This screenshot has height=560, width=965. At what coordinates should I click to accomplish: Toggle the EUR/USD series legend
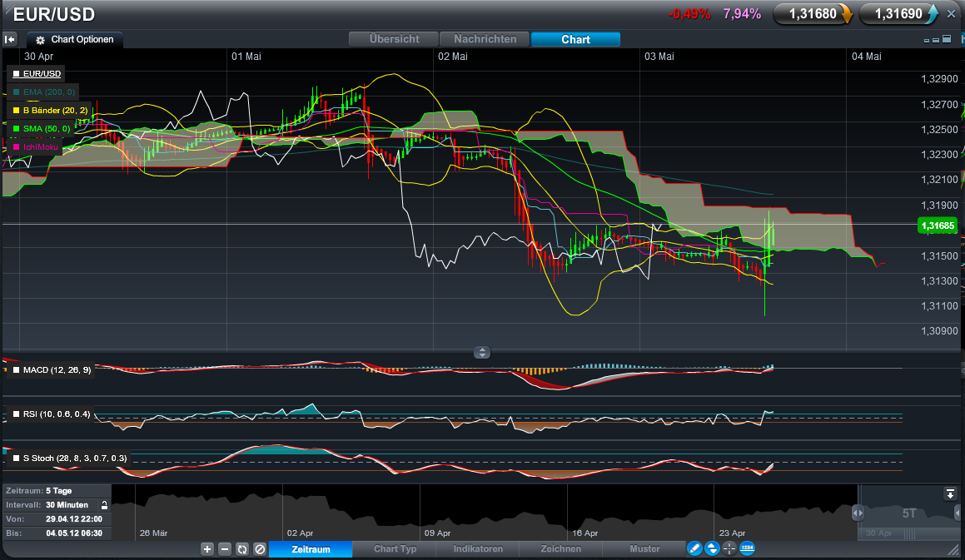tap(37, 74)
